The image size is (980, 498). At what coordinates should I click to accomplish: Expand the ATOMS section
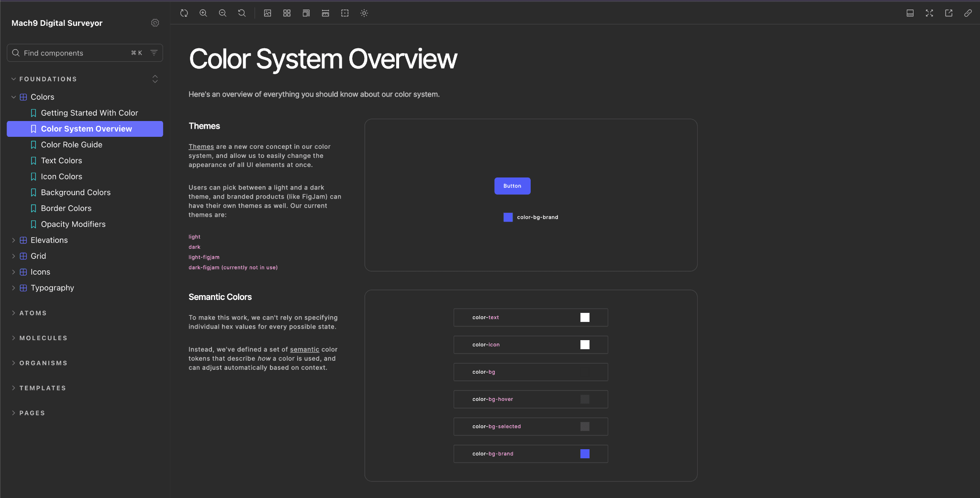(29, 313)
